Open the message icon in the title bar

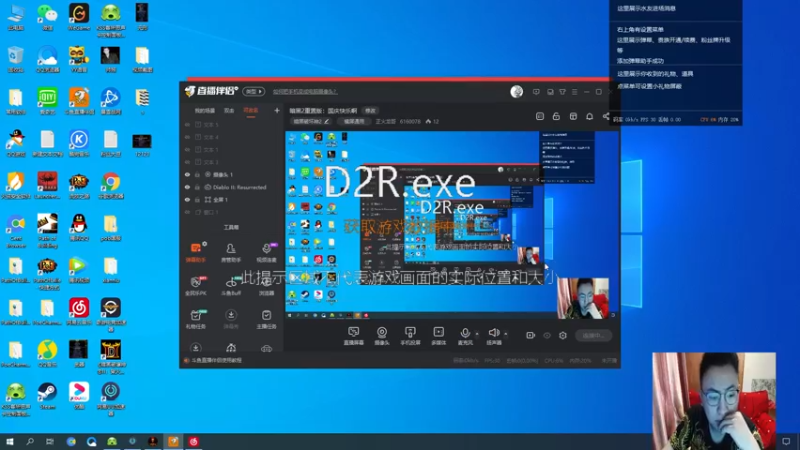coord(536,92)
